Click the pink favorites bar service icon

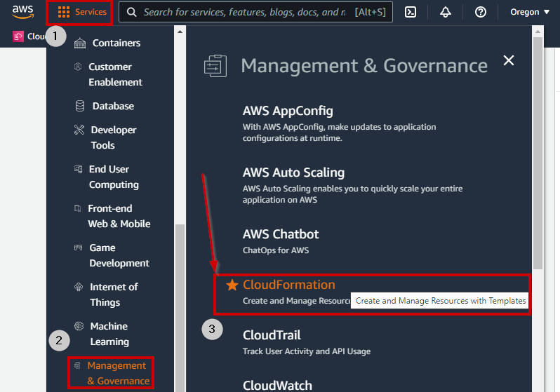coord(18,36)
